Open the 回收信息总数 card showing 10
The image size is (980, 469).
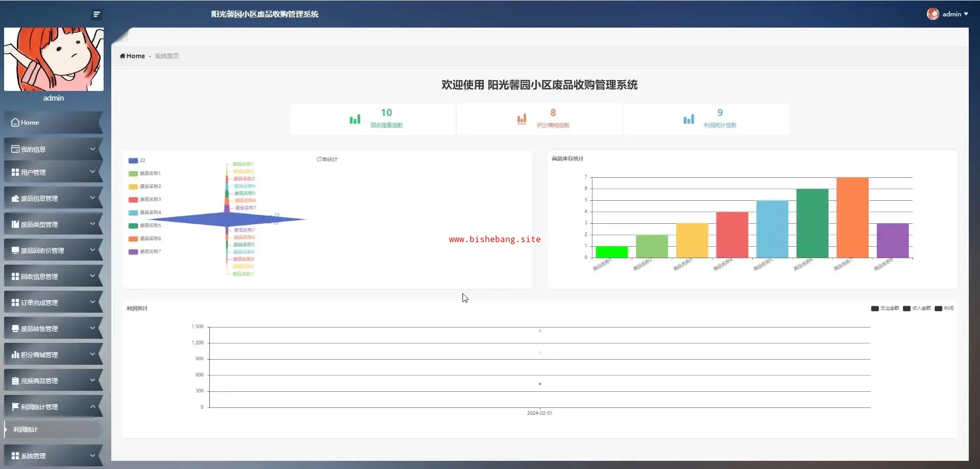373,119
